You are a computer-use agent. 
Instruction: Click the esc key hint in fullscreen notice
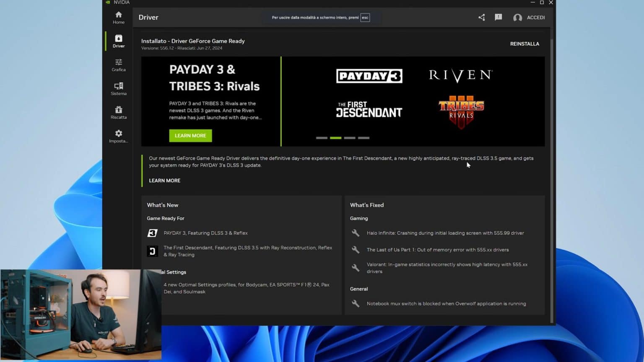[365, 18]
